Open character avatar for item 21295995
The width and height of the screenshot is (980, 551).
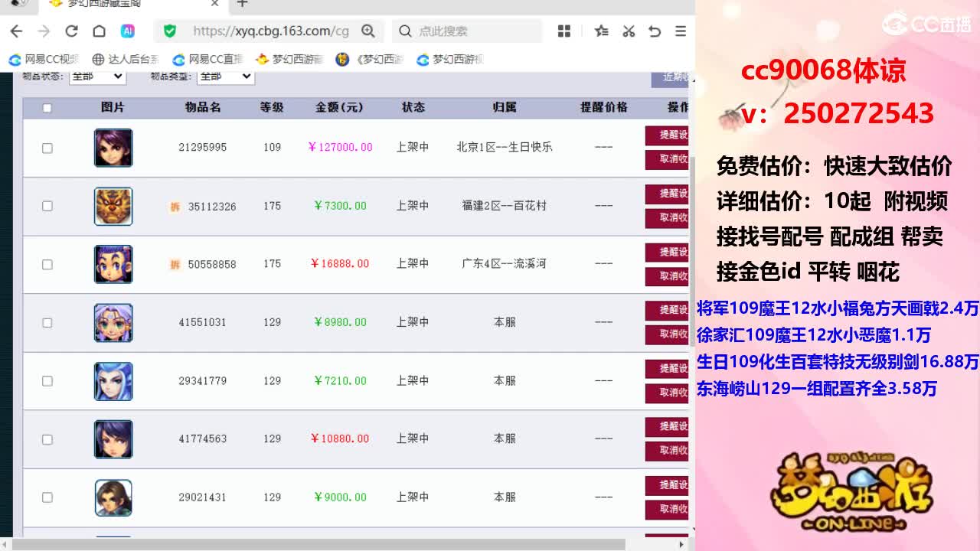(113, 148)
